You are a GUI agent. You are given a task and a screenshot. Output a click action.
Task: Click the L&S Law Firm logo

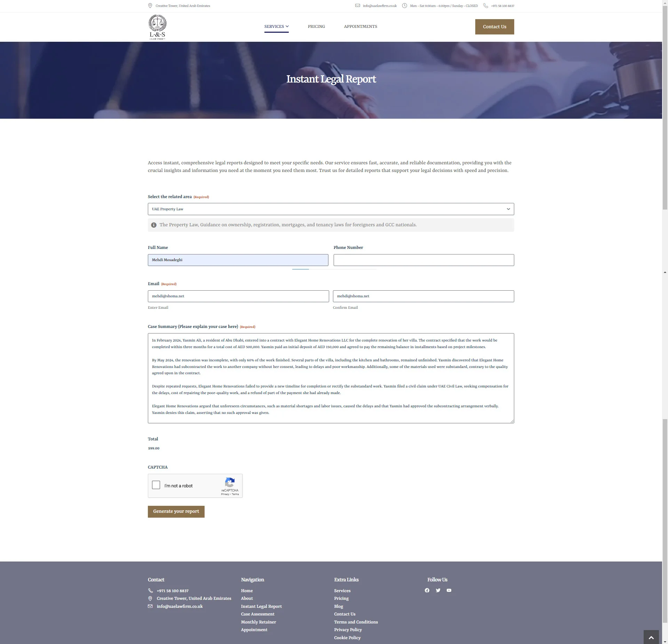pyautogui.click(x=157, y=27)
